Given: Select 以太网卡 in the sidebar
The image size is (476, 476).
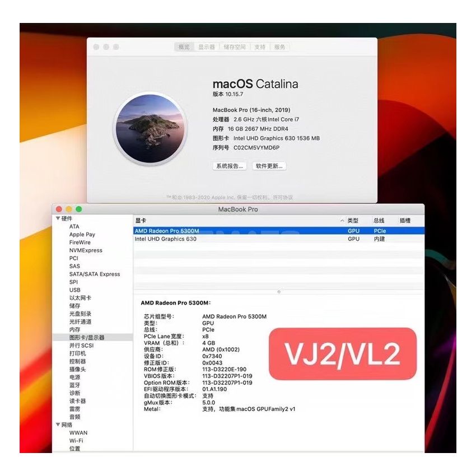Looking at the screenshot, I should (x=81, y=298).
